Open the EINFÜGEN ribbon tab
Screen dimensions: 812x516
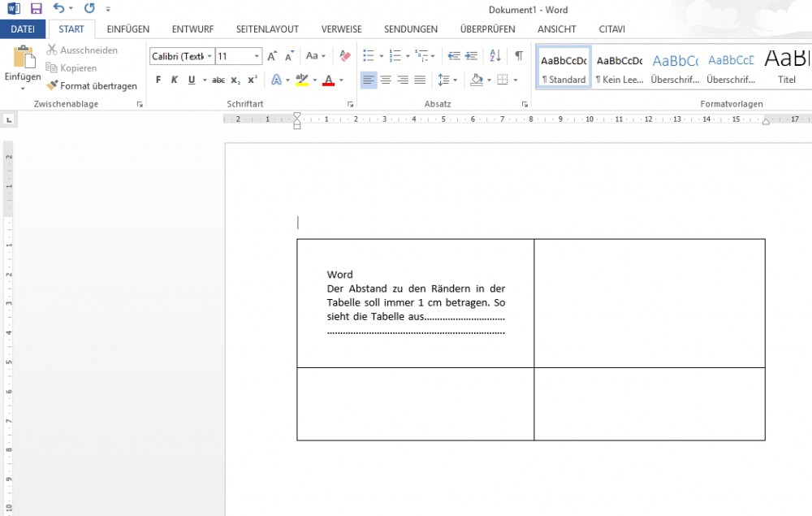[x=128, y=29]
